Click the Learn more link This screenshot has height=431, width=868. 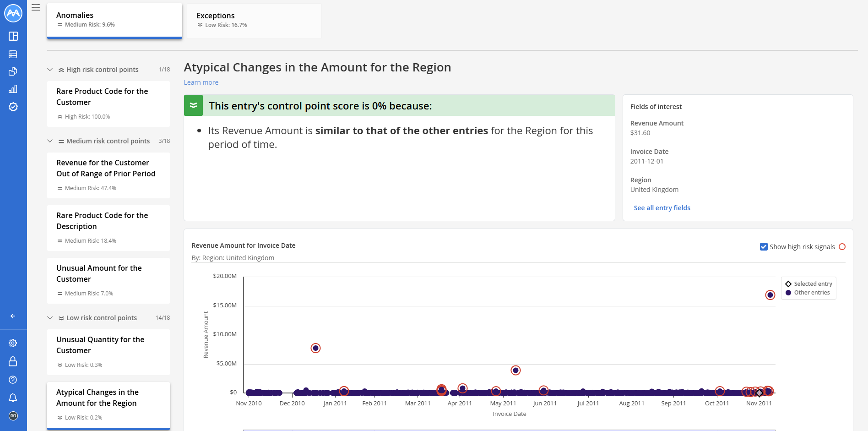coord(201,82)
